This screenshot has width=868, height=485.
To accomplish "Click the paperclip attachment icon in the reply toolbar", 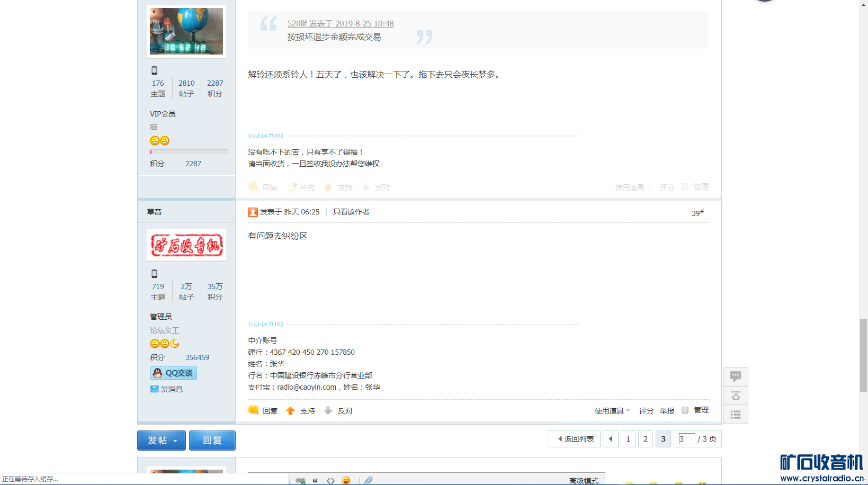I will click(369, 480).
